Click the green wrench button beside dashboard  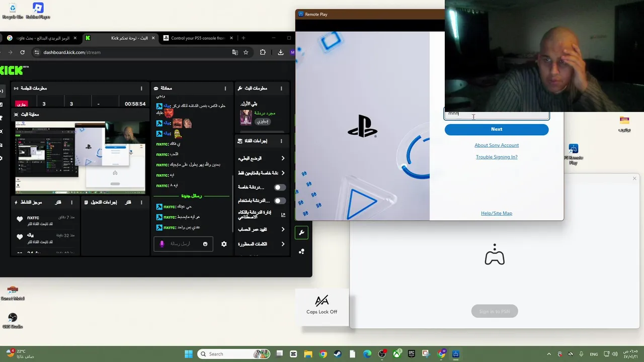point(301,232)
